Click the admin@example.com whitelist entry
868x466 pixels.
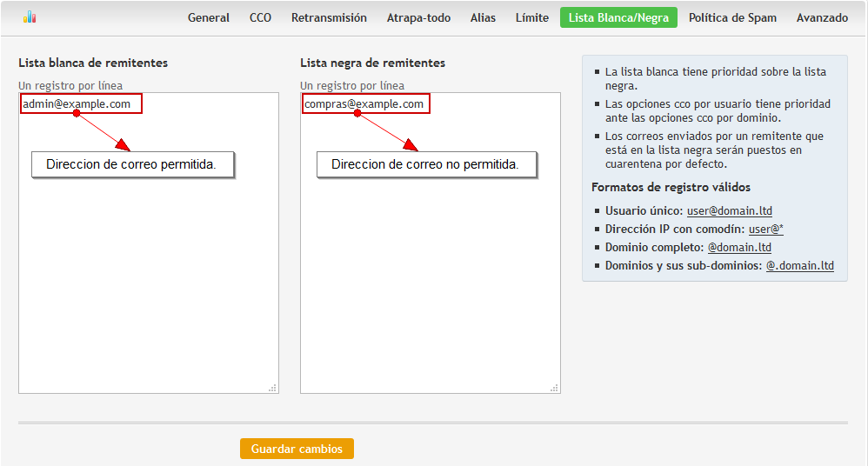pos(77,104)
